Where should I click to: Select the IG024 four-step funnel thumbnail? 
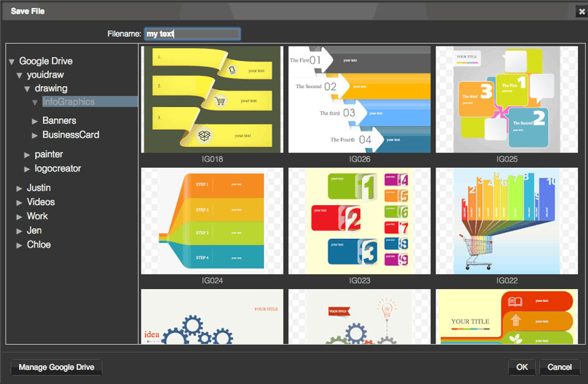(213, 221)
